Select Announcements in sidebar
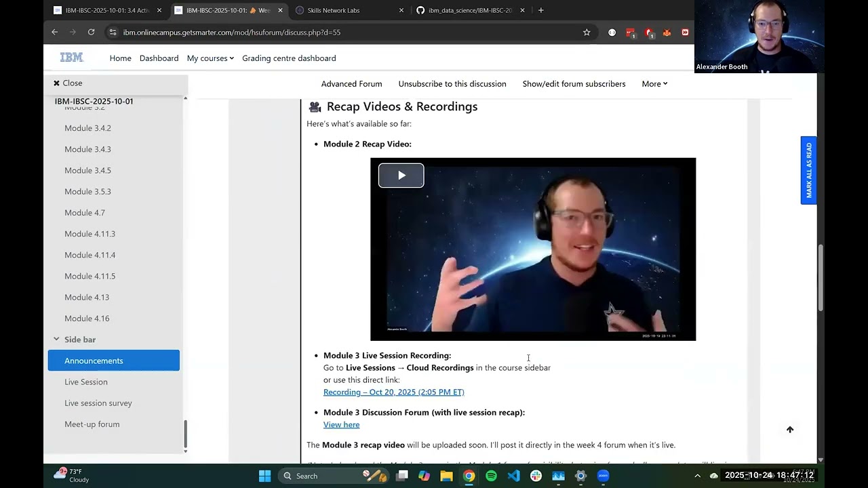Screen dimensions: 868x488 tap(114, 361)
